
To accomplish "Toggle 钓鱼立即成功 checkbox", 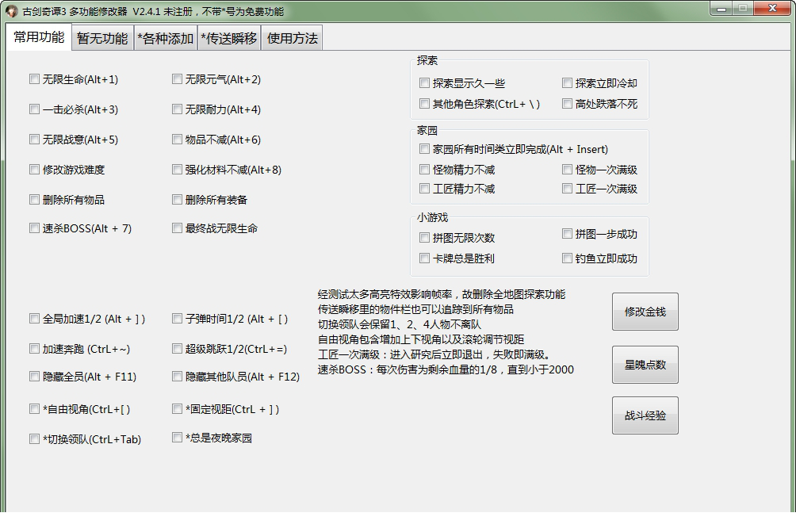I will (568, 258).
